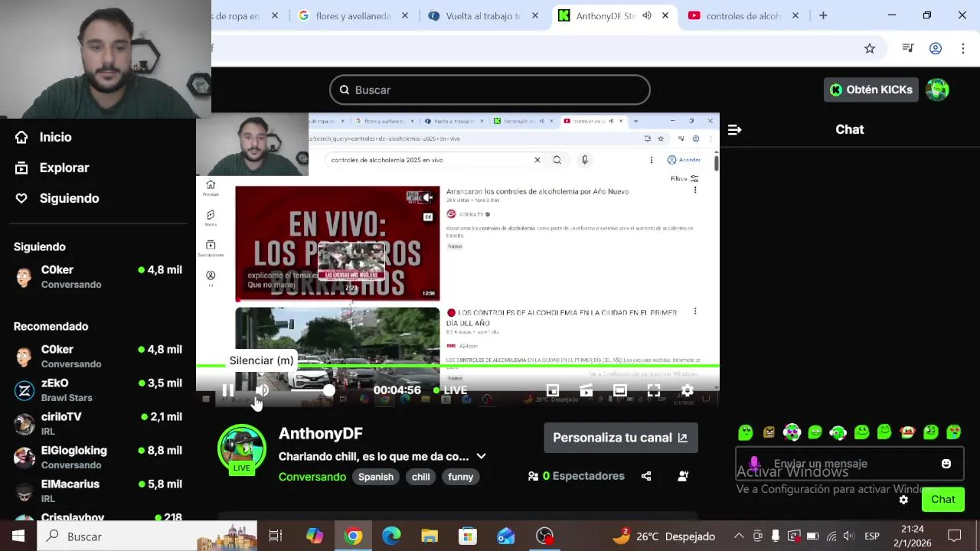Go to Inicio in the sidebar

[44, 137]
